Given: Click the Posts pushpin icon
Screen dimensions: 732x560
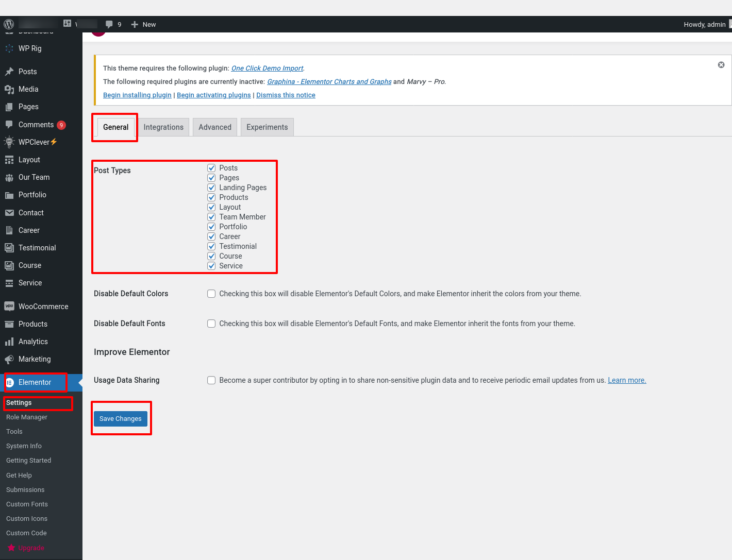Looking at the screenshot, I should point(9,72).
